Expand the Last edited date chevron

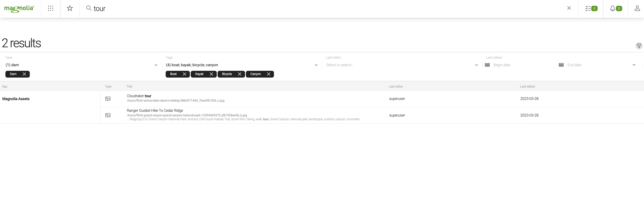pyautogui.click(x=634, y=65)
